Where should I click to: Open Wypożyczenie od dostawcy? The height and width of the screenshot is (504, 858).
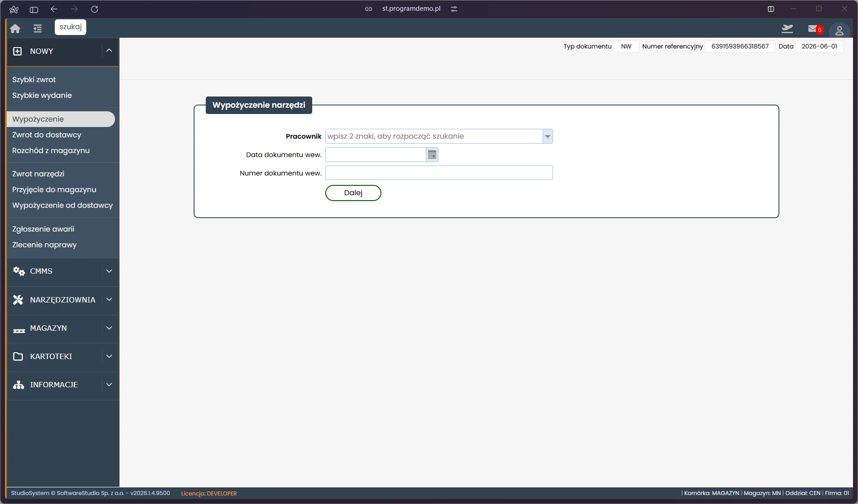coord(62,205)
